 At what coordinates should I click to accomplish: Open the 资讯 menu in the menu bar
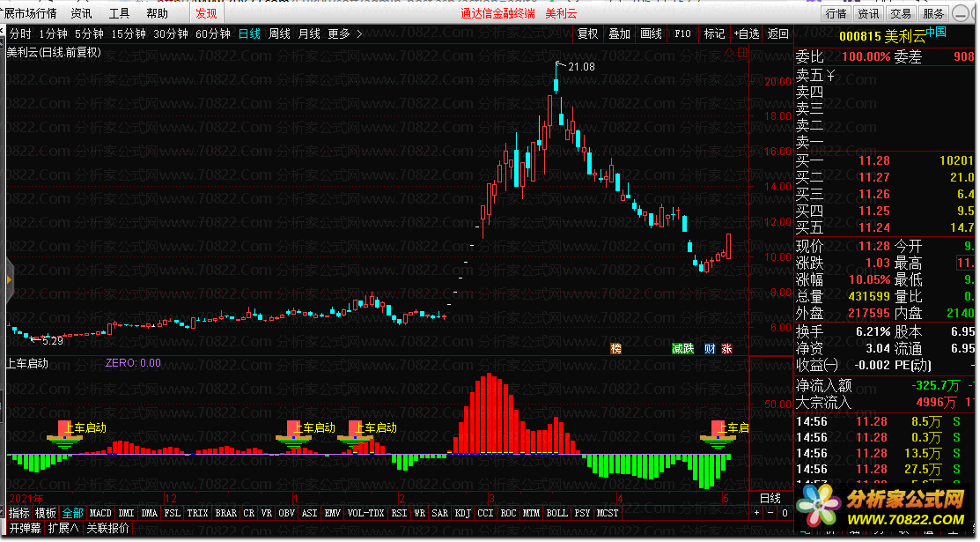click(x=81, y=13)
